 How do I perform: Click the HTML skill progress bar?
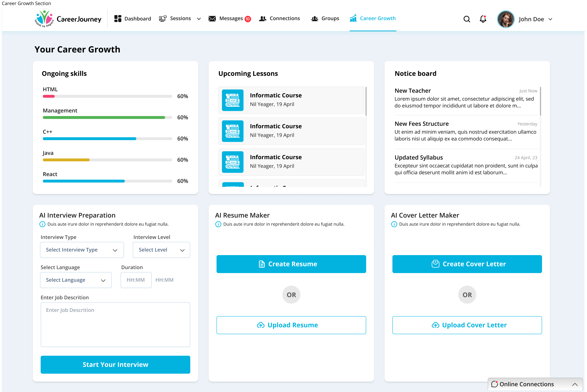coord(107,96)
